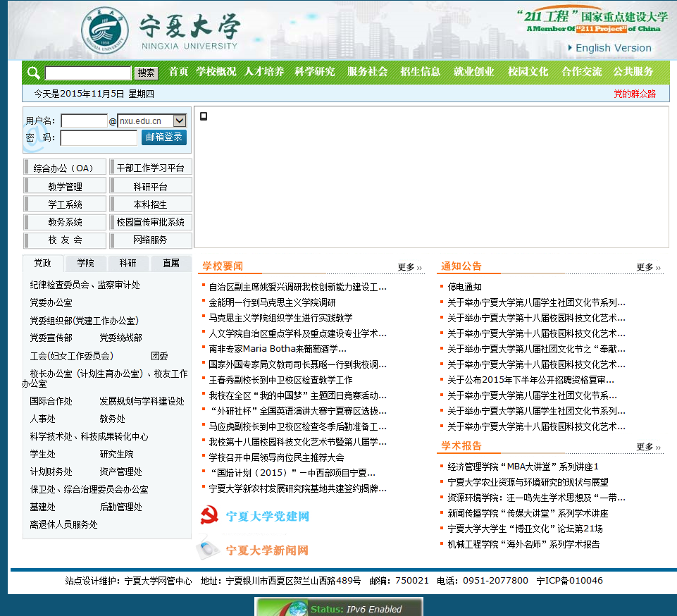
Task: Click the English Version link
Action: 613,48
